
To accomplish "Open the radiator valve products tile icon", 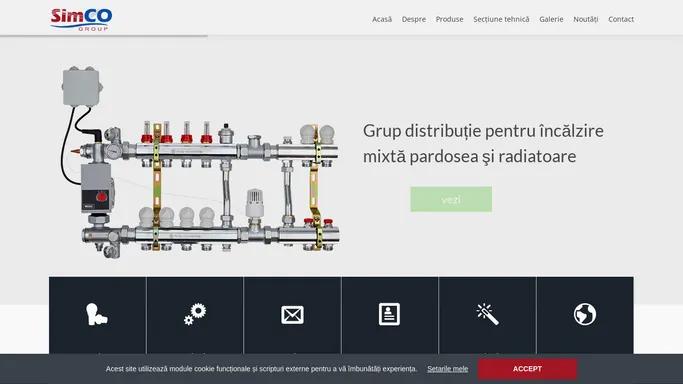I will 97,314.
